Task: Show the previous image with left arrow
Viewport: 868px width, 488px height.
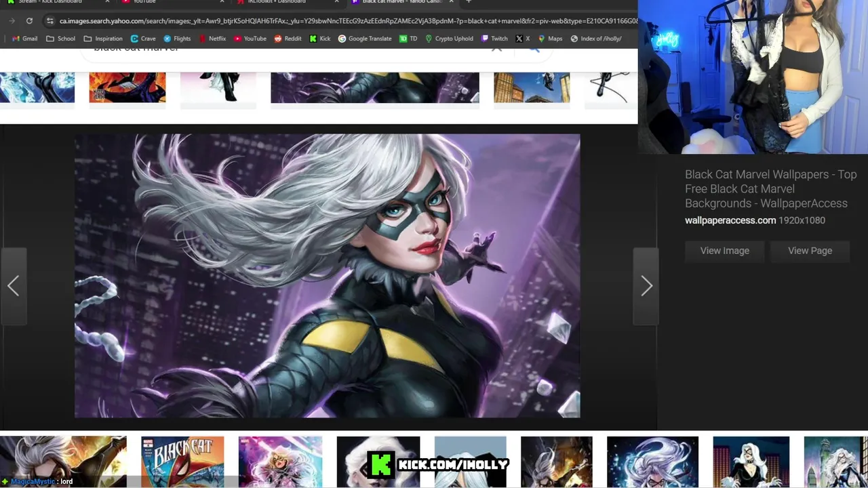Action: 13,286
